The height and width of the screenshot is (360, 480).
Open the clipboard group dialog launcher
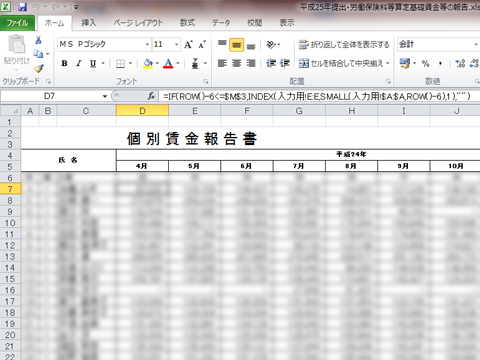49,81
